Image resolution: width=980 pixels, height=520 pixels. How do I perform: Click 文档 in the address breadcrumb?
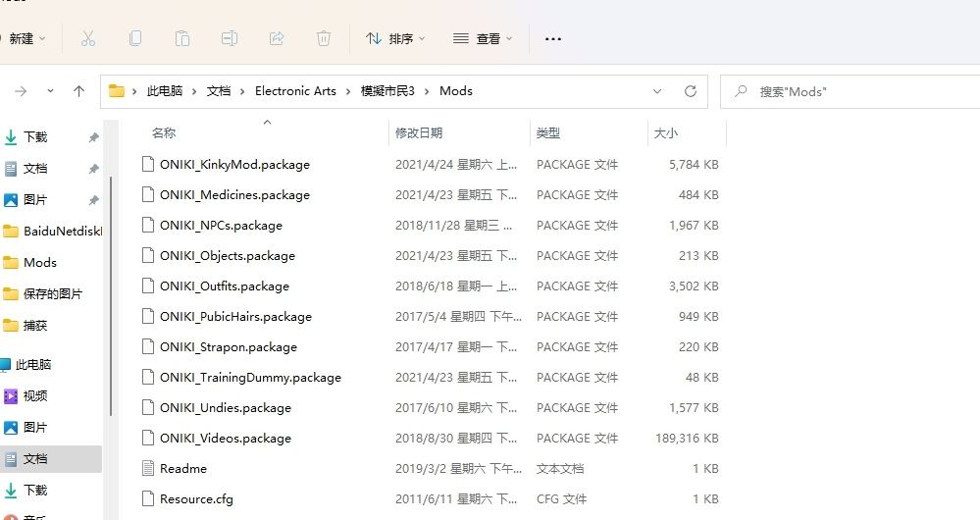(x=219, y=91)
